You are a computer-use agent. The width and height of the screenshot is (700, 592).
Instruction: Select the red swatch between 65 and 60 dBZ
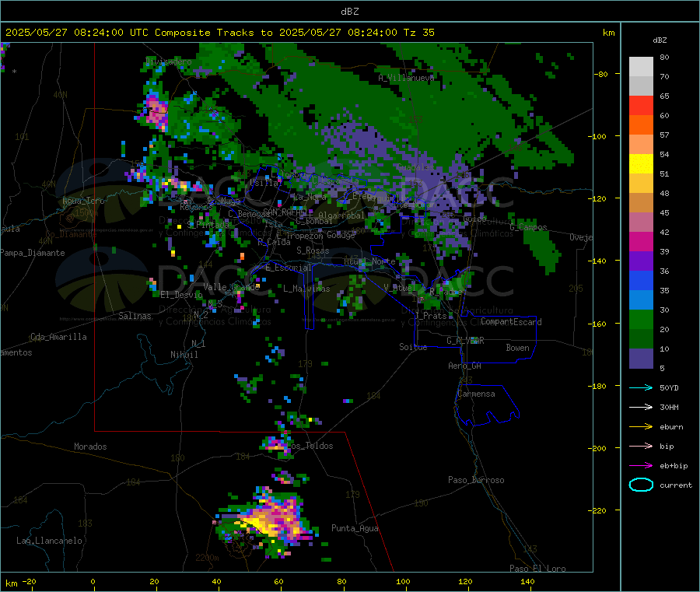coord(641,105)
